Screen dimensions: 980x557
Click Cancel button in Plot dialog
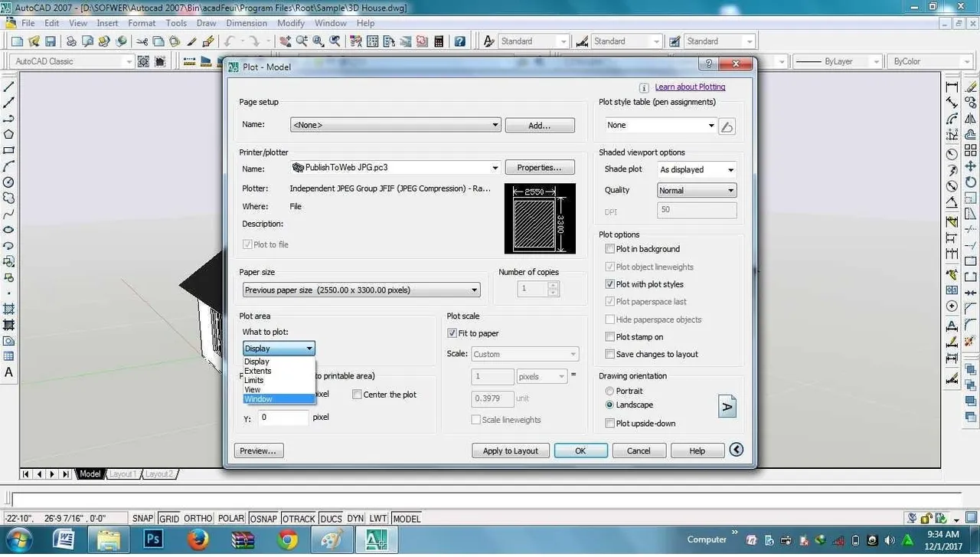tap(639, 451)
